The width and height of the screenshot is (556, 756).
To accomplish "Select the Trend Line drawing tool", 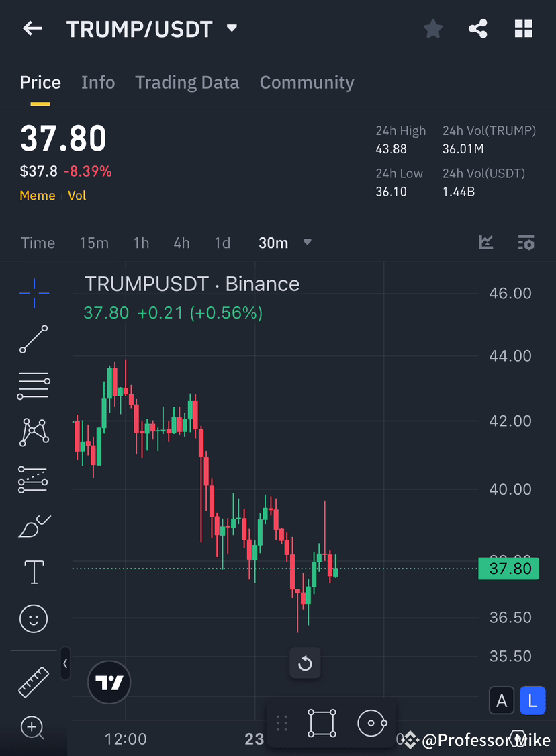I will [x=33, y=339].
